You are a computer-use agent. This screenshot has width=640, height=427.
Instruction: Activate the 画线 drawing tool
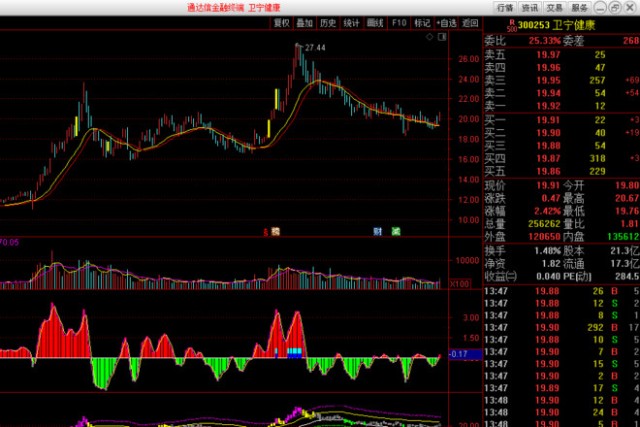tap(376, 22)
